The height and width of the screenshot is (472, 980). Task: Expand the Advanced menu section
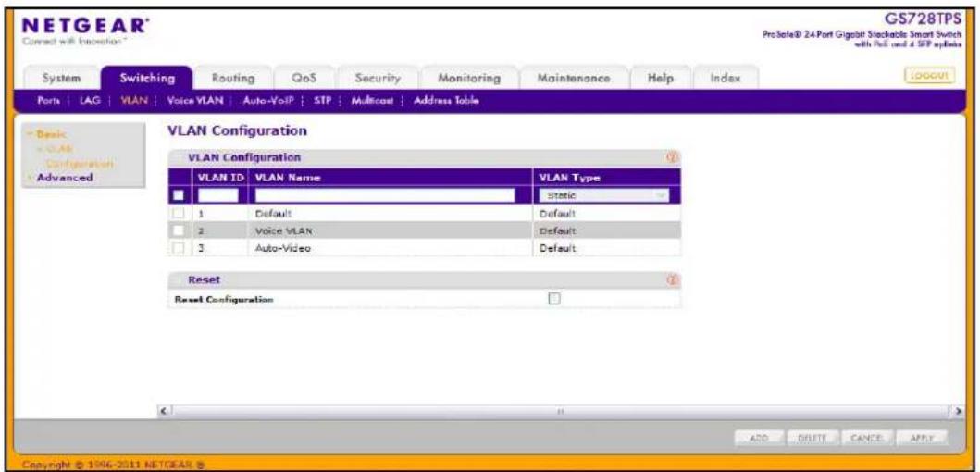[x=63, y=178]
